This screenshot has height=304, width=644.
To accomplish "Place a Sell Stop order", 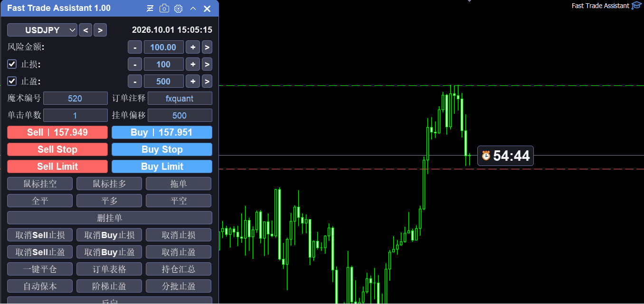I will 57,149.
